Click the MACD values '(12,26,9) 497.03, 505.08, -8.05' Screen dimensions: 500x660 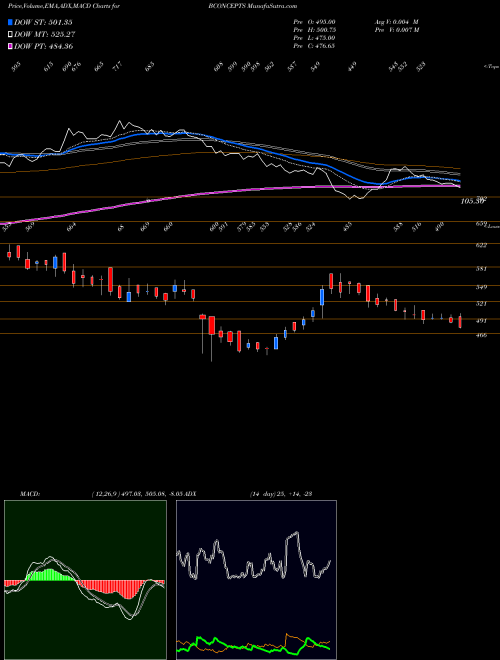coord(137,494)
